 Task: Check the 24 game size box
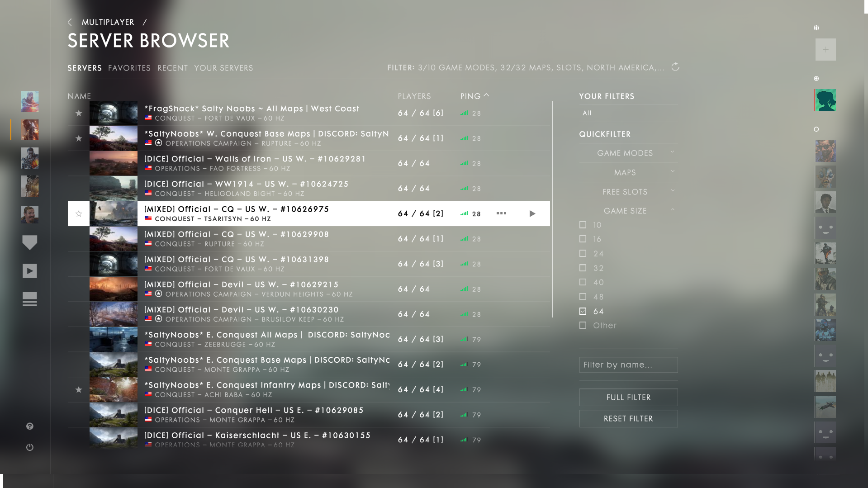click(583, 253)
